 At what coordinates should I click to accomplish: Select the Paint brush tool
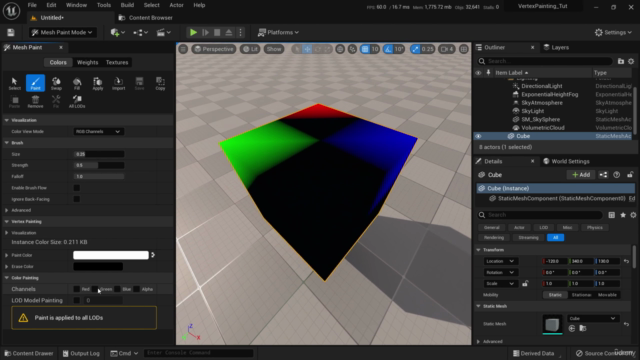pyautogui.click(x=36, y=83)
